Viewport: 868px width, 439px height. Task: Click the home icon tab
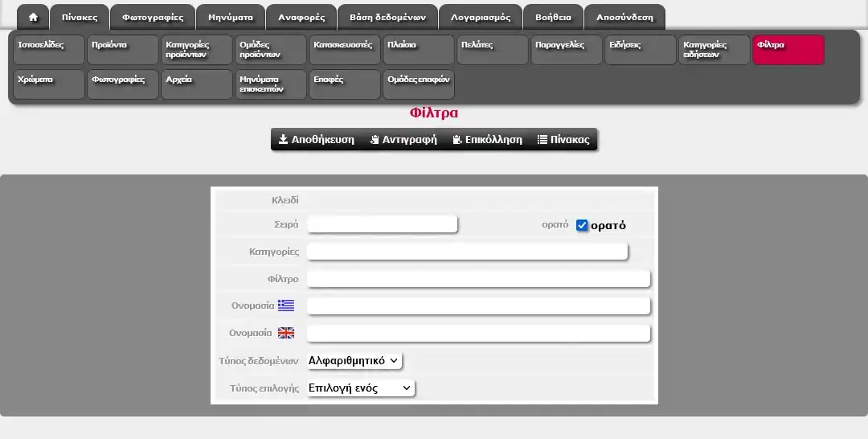point(33,17)
